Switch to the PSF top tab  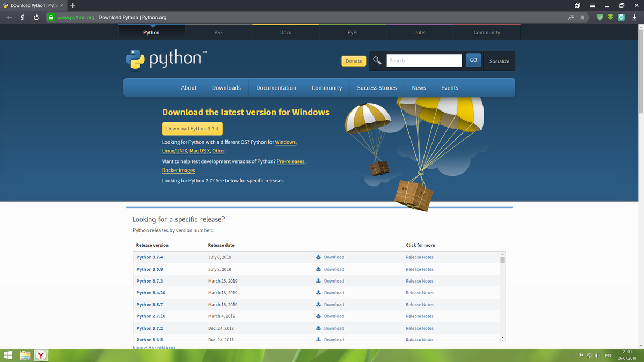click(218, 32)
